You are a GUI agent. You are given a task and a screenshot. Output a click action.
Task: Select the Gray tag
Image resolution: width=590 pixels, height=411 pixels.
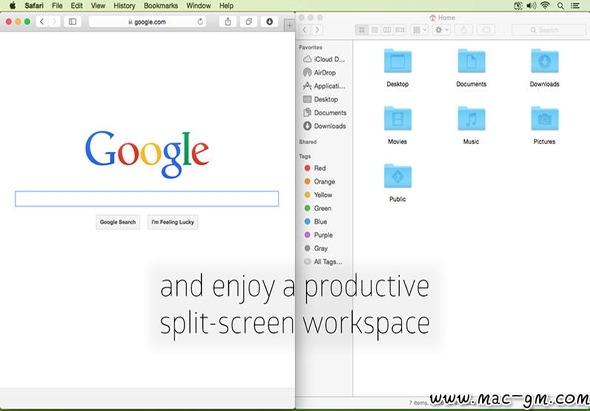316,248
